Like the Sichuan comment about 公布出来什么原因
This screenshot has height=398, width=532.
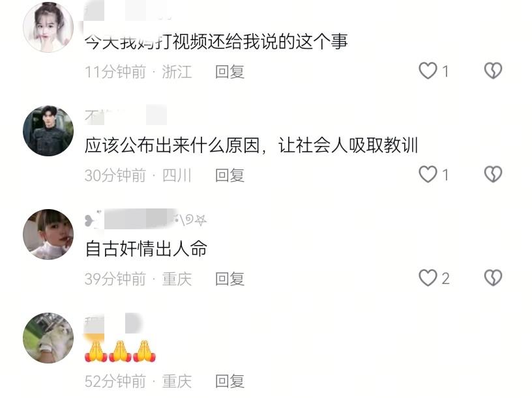(x=428, y=175)
